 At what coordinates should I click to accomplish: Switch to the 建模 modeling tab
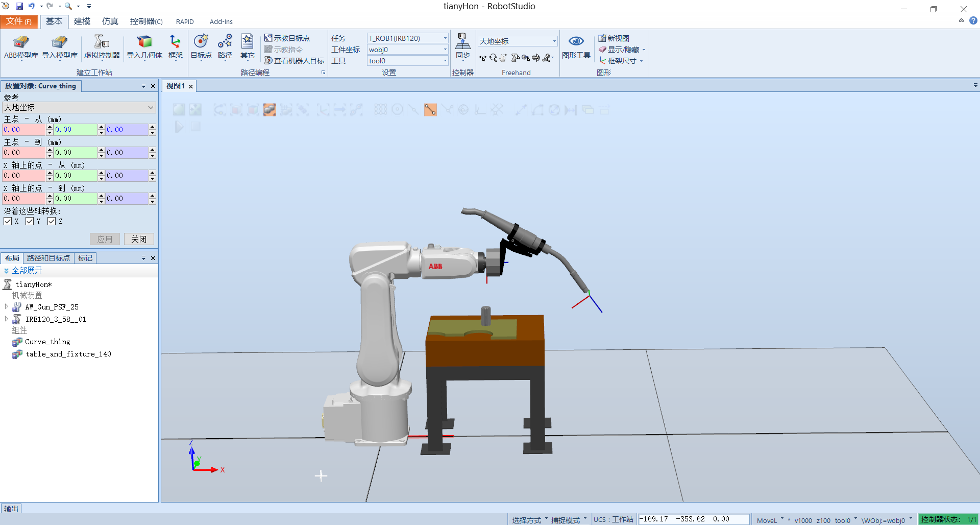82,21
